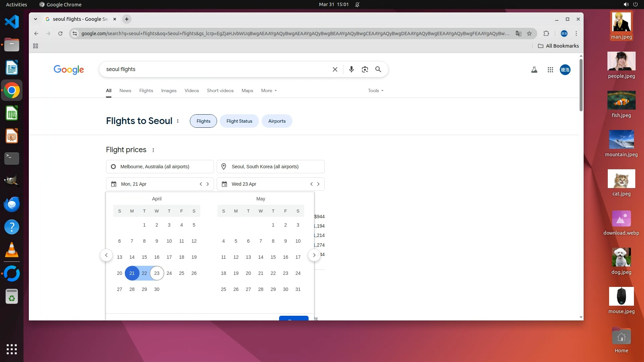The image size is (644, 362).
Task: Select the Airports chip
Action: coord(277,121)
